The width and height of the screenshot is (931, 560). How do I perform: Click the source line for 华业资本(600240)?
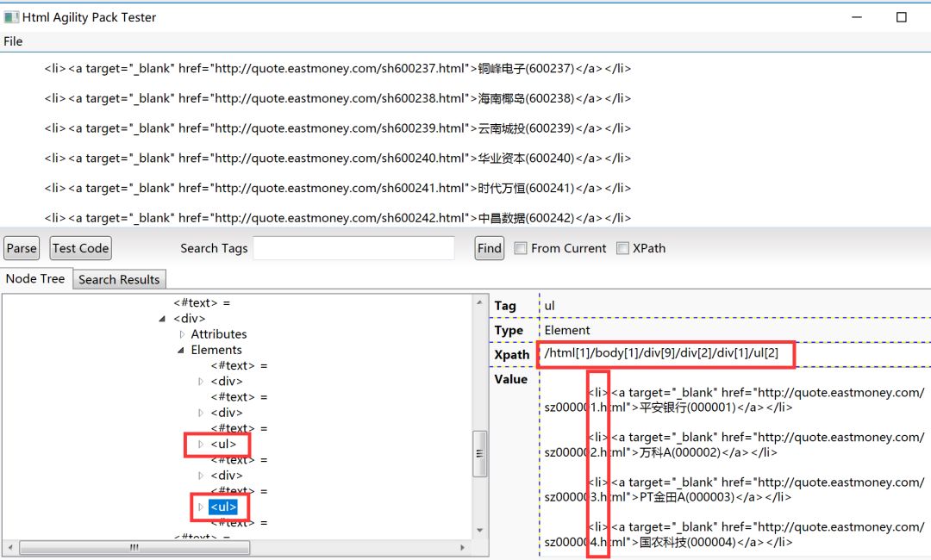[x=337, y=159]
